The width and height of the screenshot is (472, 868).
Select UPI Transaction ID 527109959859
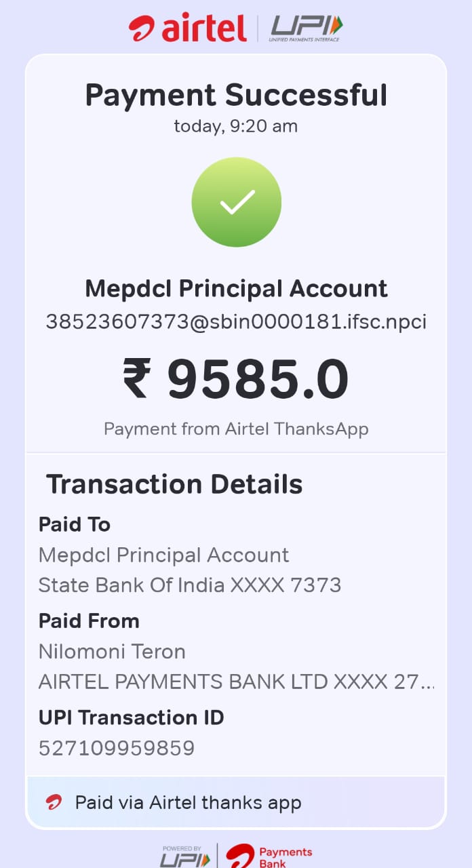click(117, 748)
